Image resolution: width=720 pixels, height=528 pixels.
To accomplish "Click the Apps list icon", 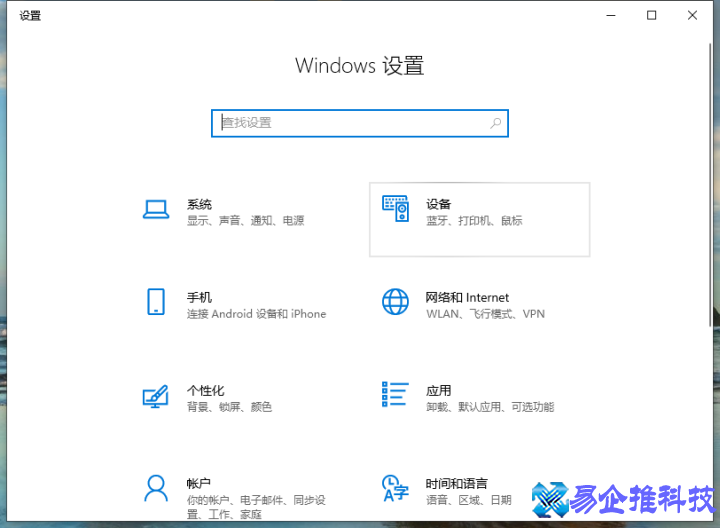I will pos(395,394).
